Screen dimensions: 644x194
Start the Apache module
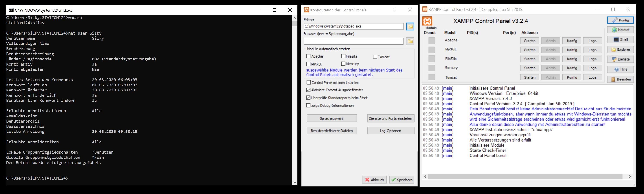[530, 41]
